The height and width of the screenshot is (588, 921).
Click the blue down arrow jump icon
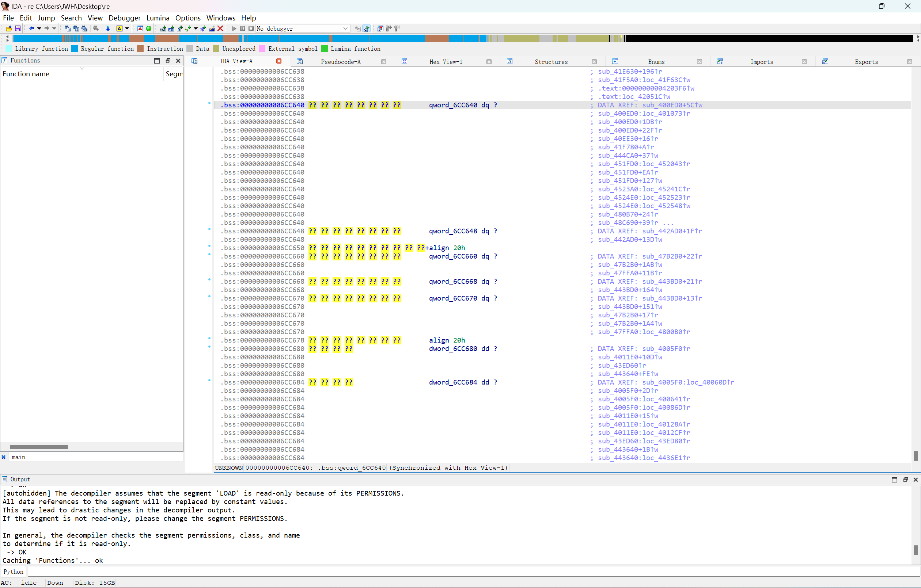108,29
